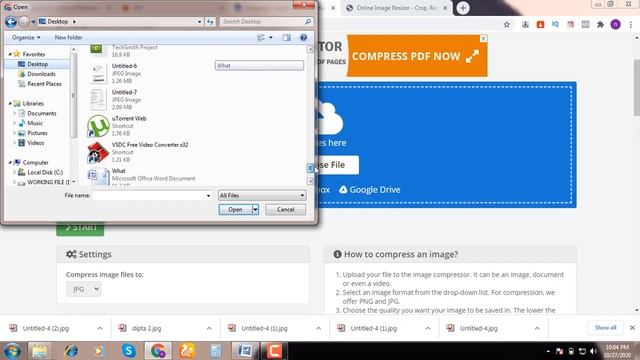Open the Windows Start menu

(x=13, y=351)
